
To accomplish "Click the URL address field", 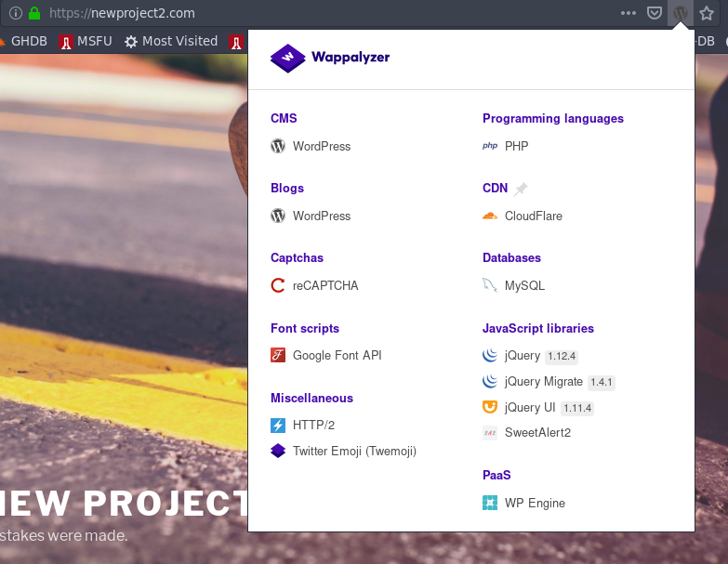I will (x=325, y=13).
